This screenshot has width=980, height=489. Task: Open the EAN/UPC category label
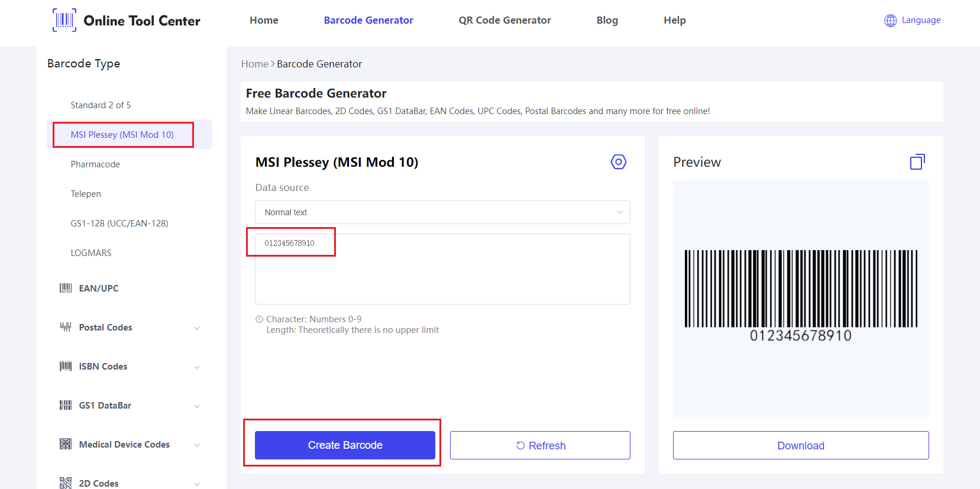click(x=99, y=288)
